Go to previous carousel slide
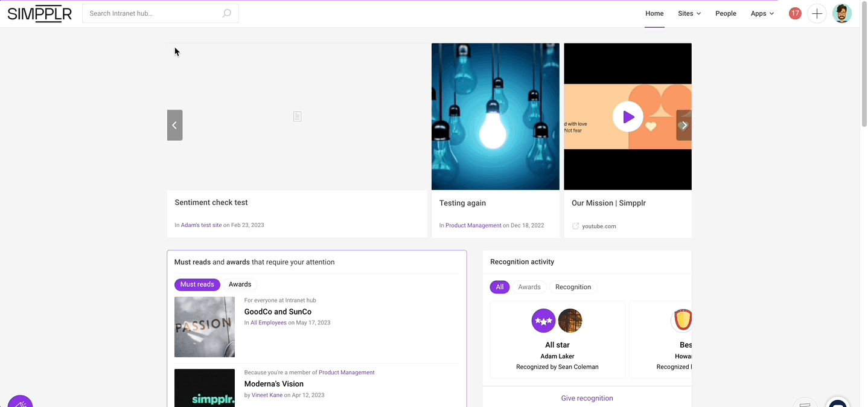Screen dimensions: 868x407 [174, 125]
